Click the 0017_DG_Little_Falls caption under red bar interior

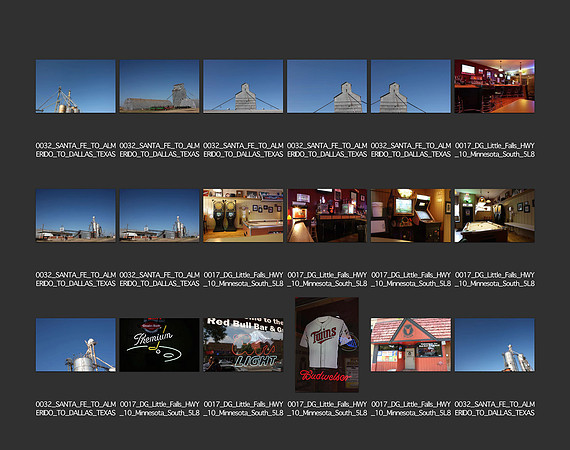click(x=494, y=150)
